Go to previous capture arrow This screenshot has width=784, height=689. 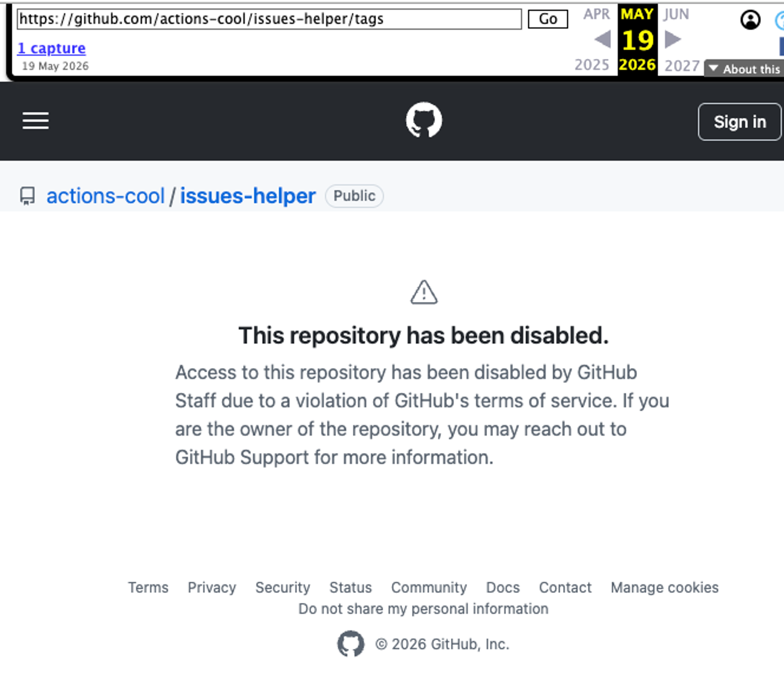point(603,39)
